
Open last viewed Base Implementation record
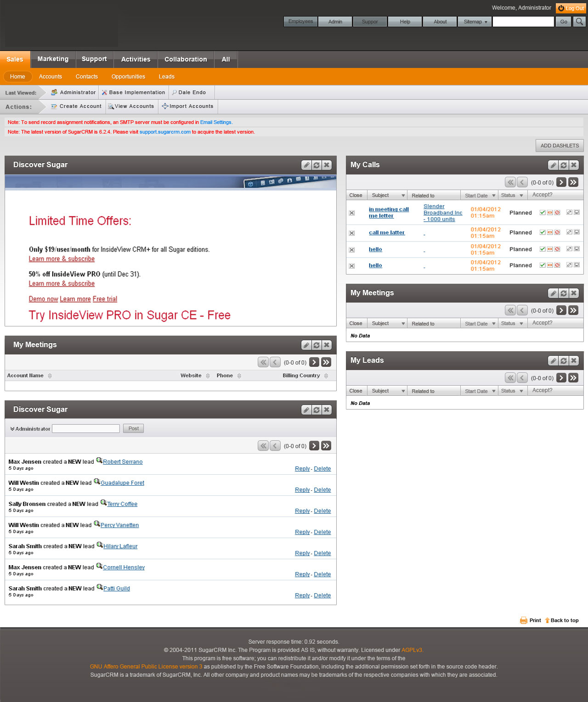[x=133, y=92]
